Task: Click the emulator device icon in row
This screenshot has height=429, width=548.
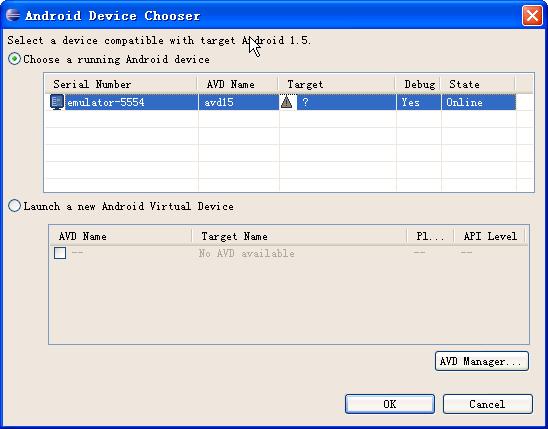Action: pos(57,102)
